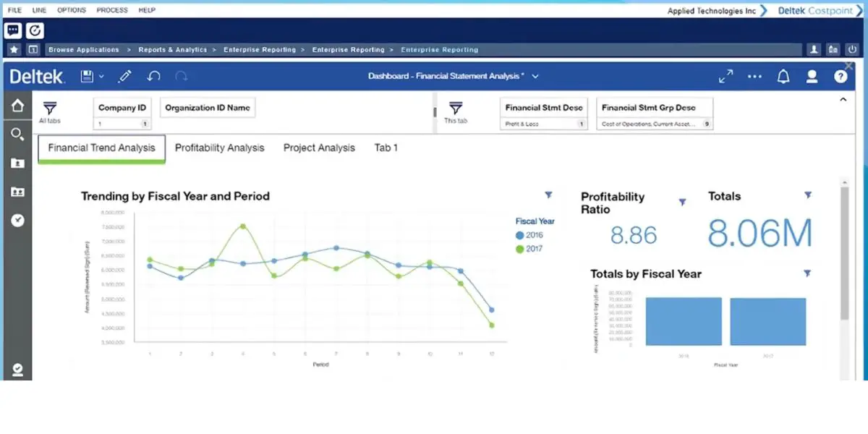Click the undo arrow icon
The height and width of the screenshot is (434, 868).
coord(153,76)
